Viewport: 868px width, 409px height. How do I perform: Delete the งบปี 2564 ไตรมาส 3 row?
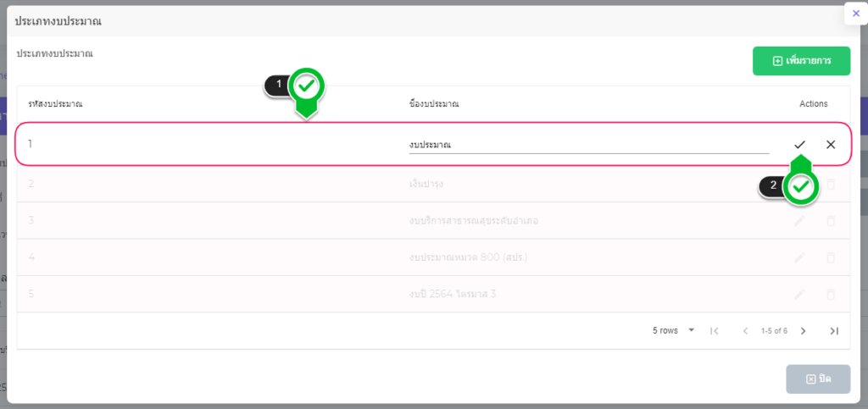pos(831,295)
